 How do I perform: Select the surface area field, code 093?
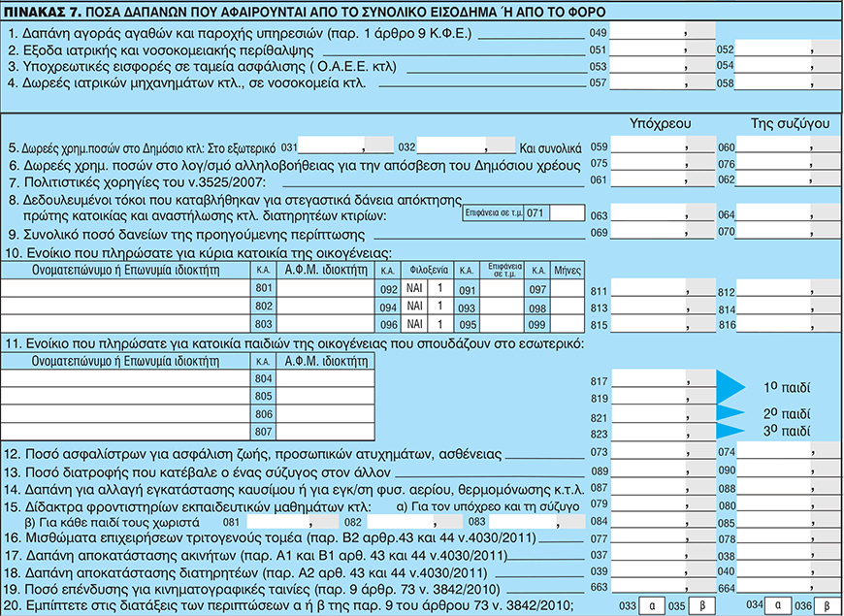coord(502,307)
